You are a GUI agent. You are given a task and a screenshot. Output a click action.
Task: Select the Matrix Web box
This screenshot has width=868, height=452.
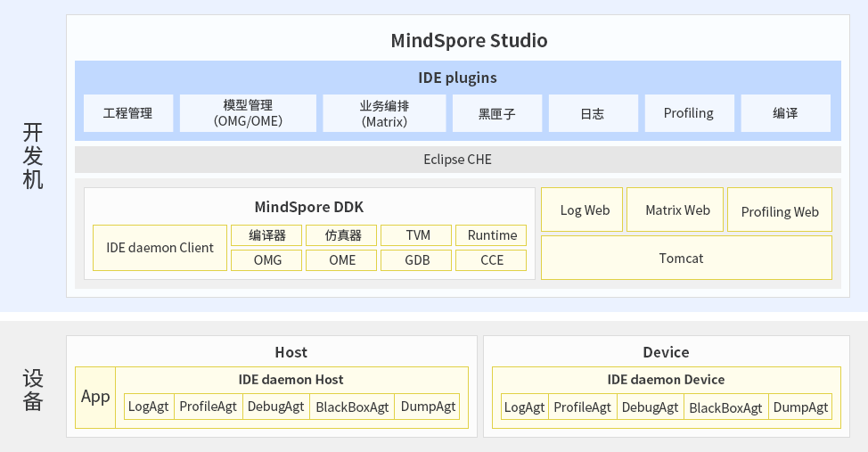675,210
